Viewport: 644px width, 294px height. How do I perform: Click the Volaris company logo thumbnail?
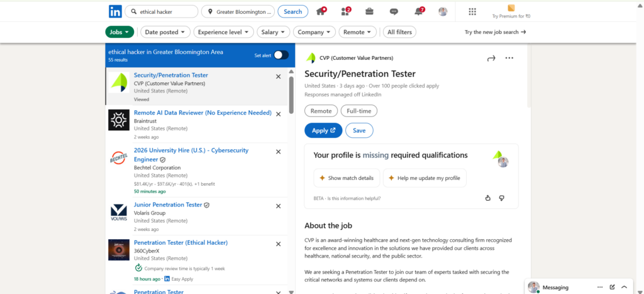click(x=119, y=212)
